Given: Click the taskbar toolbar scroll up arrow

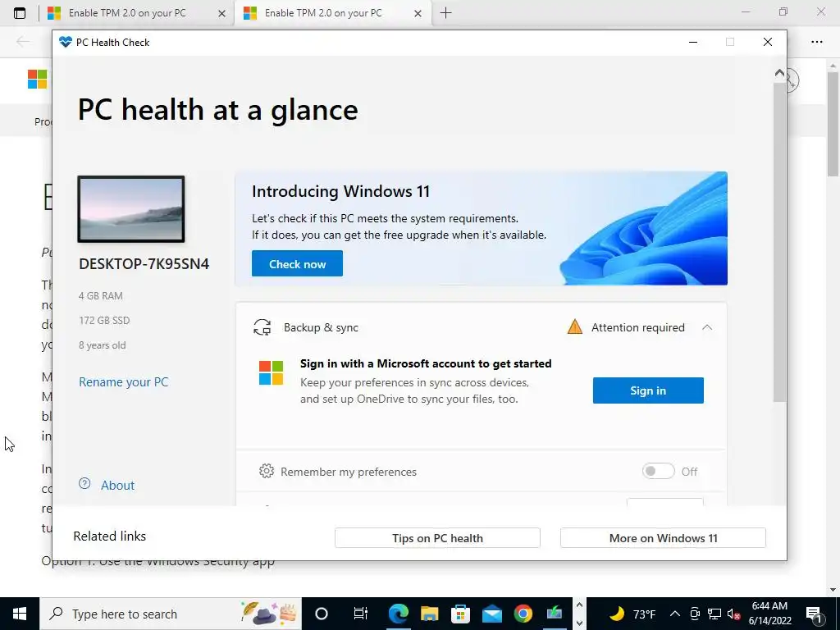Looking at the screenshot, I should click(x=579, y=605).
